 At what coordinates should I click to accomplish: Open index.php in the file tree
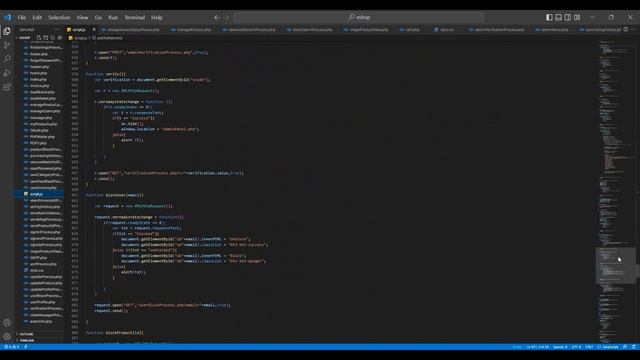tap(39, 79)
